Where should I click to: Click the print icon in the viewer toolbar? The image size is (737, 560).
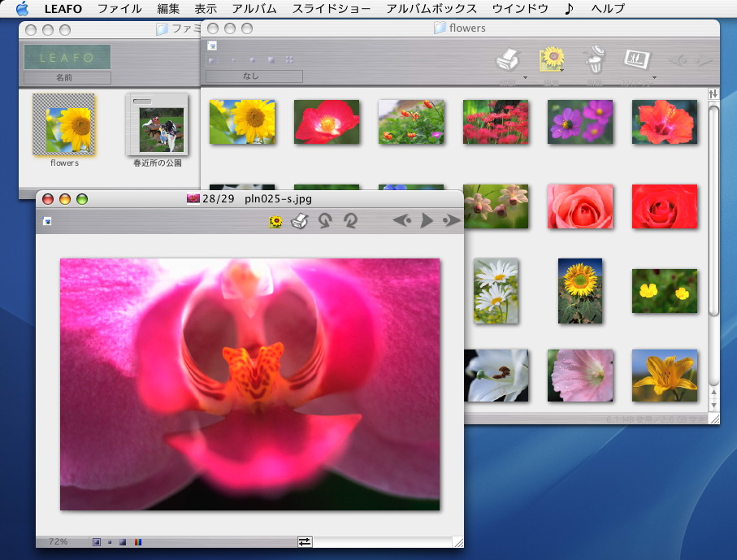coord(299,221)
